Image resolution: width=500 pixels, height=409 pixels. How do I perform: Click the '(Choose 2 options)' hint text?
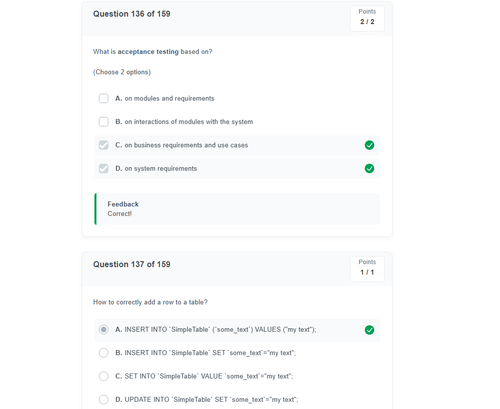click(x=122, y=72)
